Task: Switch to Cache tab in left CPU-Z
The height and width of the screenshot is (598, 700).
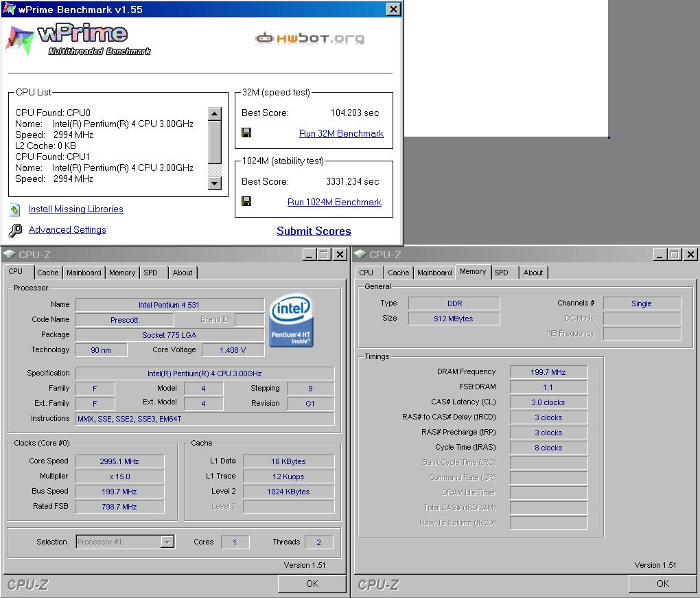Action: tap(48, 273)
